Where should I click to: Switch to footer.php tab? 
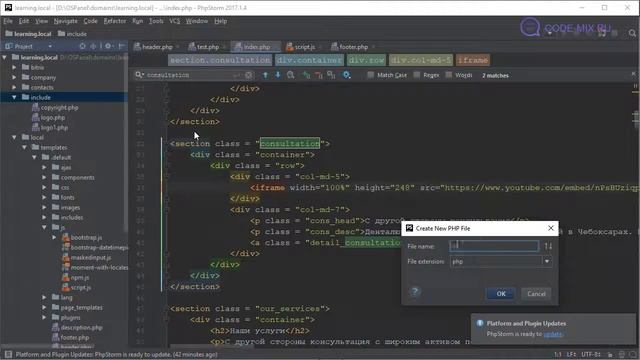click(353, 47)
